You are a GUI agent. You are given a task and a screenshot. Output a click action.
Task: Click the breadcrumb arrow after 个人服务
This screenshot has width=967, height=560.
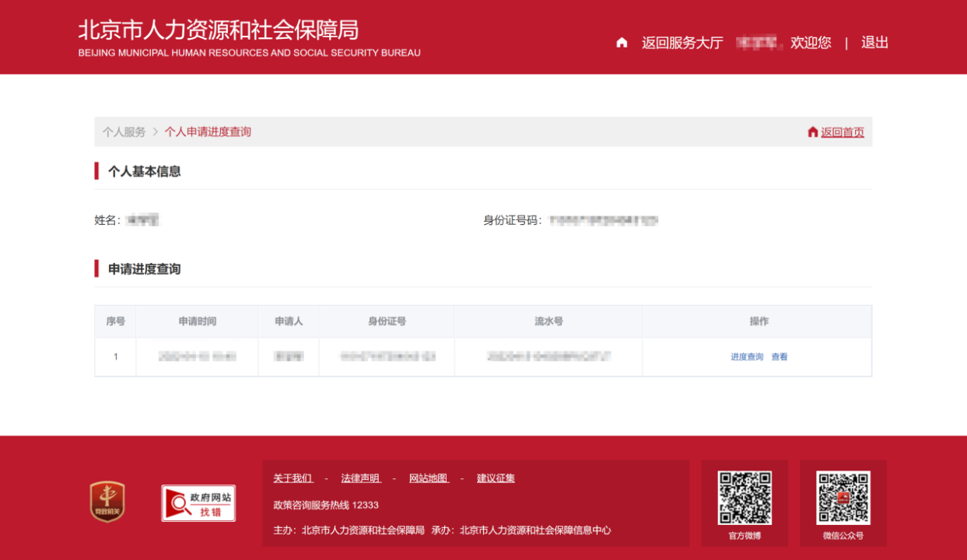[156, 132]
